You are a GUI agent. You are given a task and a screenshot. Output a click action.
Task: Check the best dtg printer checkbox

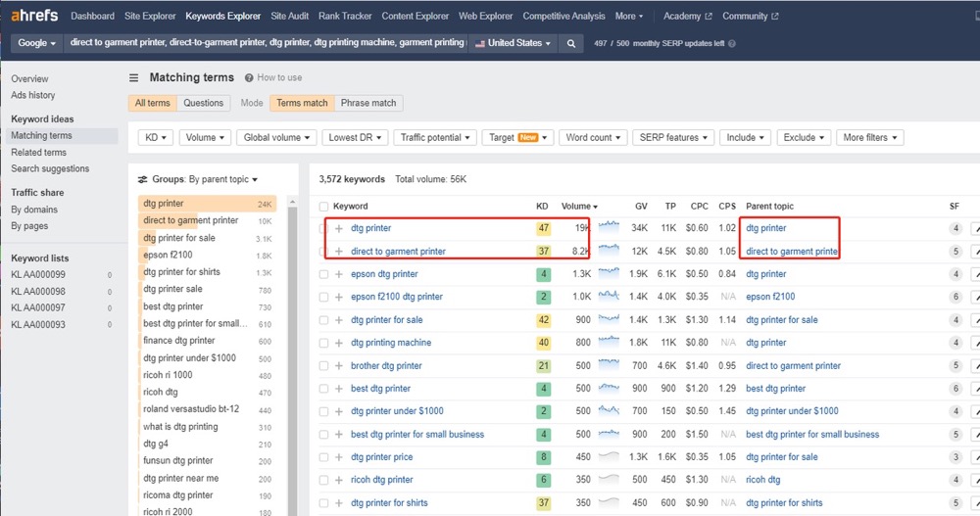[323, 389]
